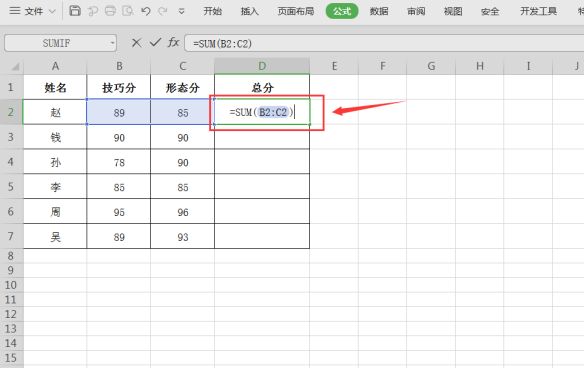Select the 公式 tab
Screen dimensions: 584x368
342,11
